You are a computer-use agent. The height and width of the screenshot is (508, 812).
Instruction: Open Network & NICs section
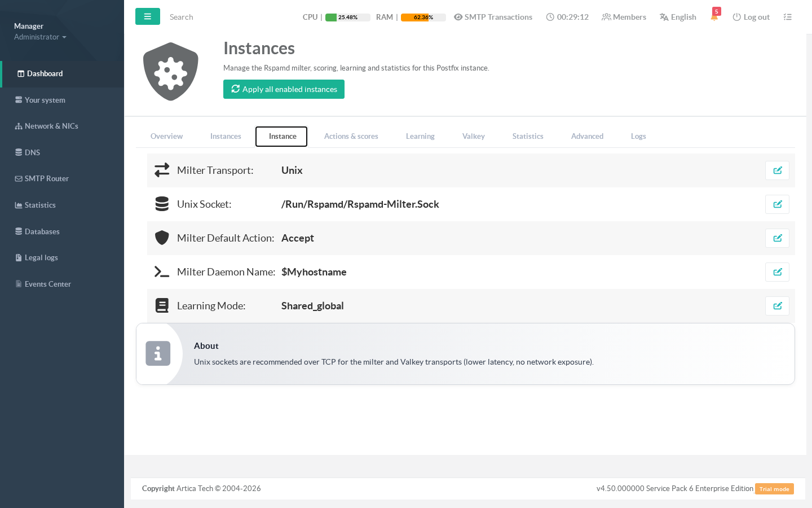pyautogui.click(x=62, y=126)
